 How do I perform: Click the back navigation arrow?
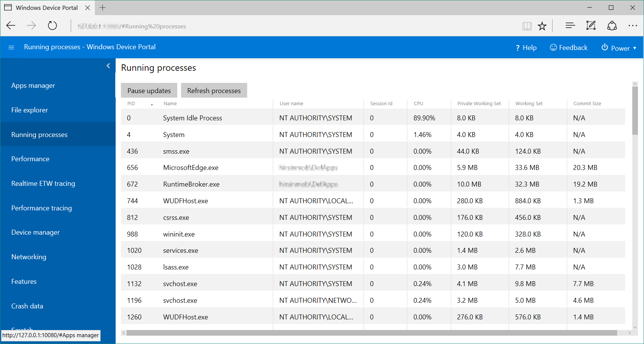(11, 26)
